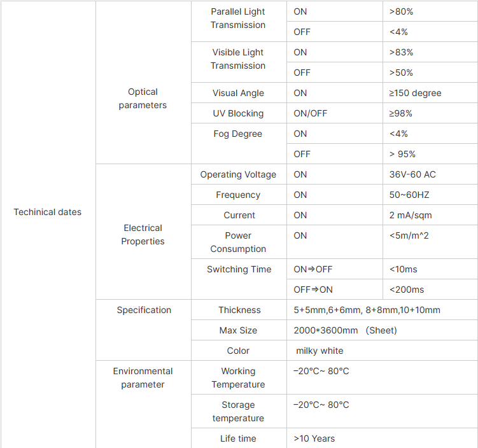Select the "Optical parameters" category cell
Screen dimensions: 478x448
point(143,99)
